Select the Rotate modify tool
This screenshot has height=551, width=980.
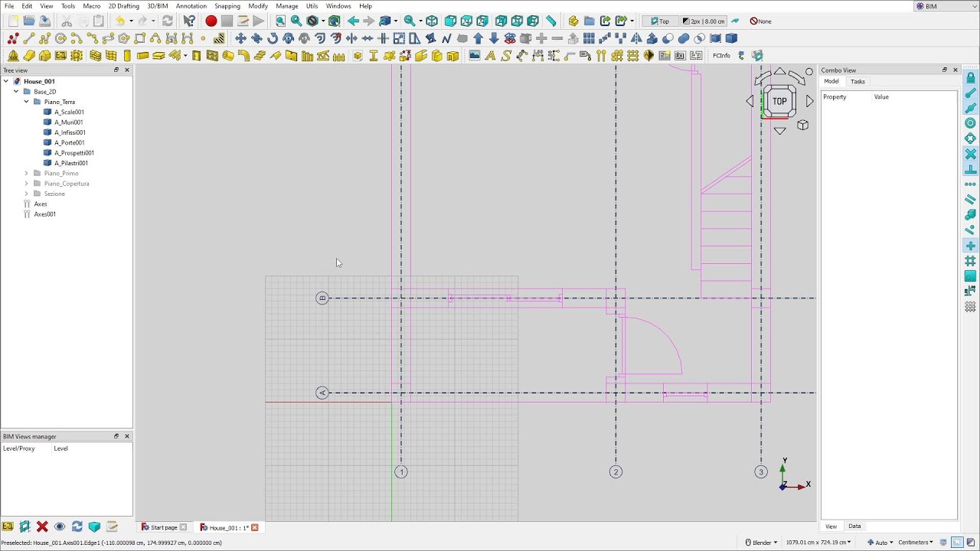coord(273,38)
